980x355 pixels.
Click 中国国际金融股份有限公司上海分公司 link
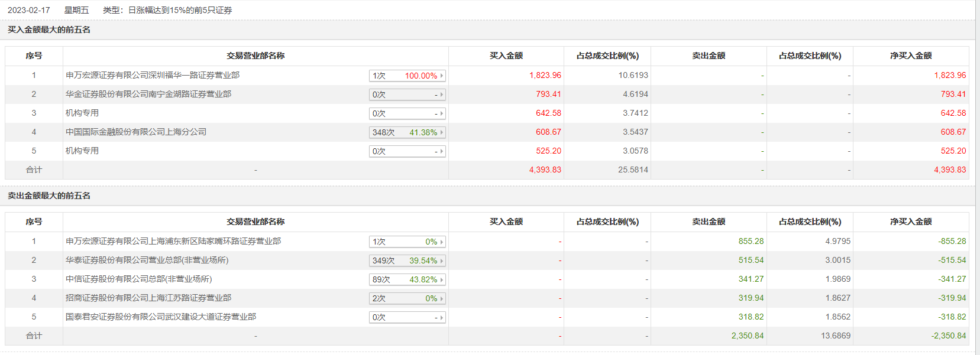click(136, 132)
